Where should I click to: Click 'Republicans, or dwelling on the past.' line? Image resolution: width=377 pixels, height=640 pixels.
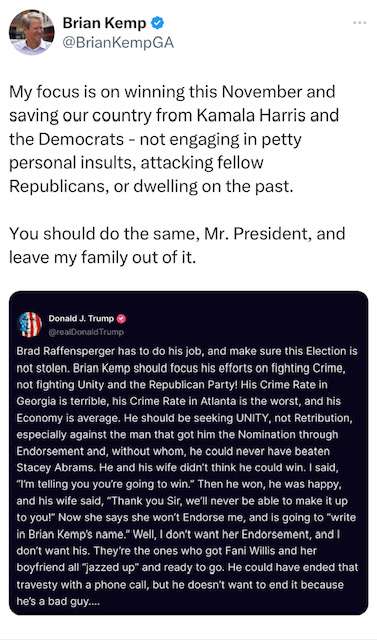point(151,187)
